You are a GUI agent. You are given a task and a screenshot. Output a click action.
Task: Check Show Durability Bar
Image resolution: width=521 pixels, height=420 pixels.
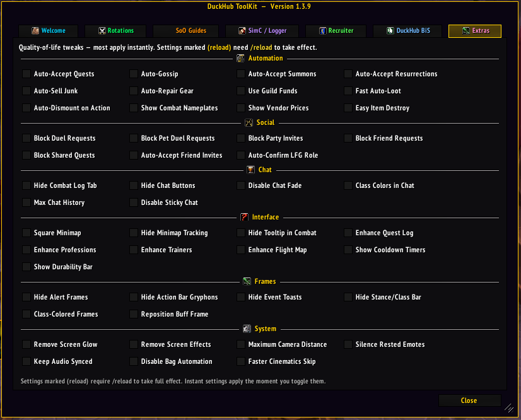point(26,267)
